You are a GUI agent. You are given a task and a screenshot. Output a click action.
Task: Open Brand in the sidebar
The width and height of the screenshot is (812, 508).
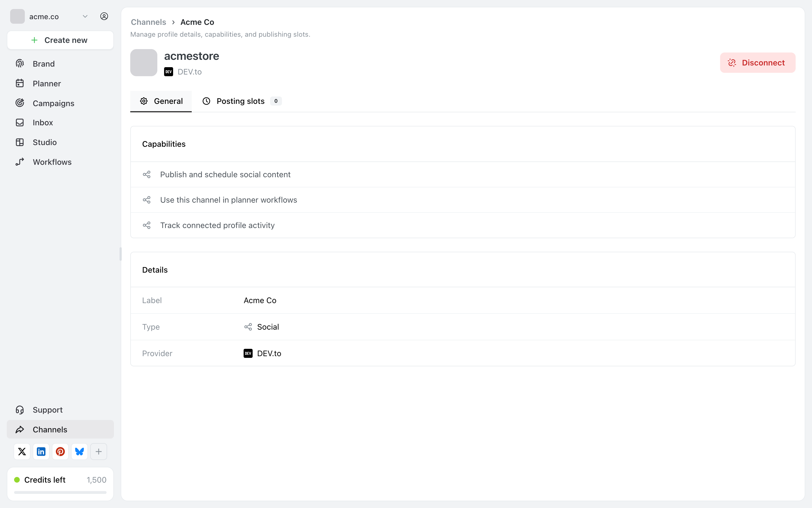click(x=60, y=64)
